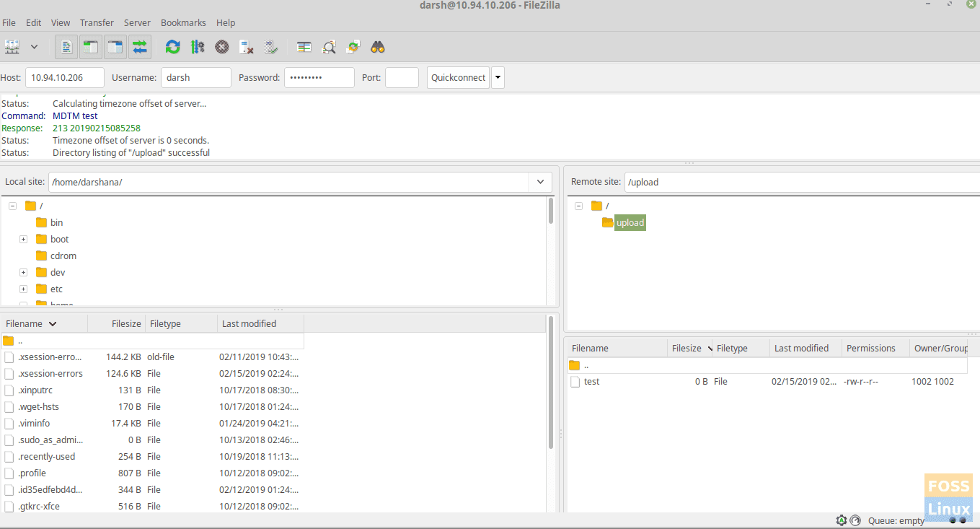Screen dimensions: 980x529
Task: Collapse the remote root folder tree
Action: point(578,206)
